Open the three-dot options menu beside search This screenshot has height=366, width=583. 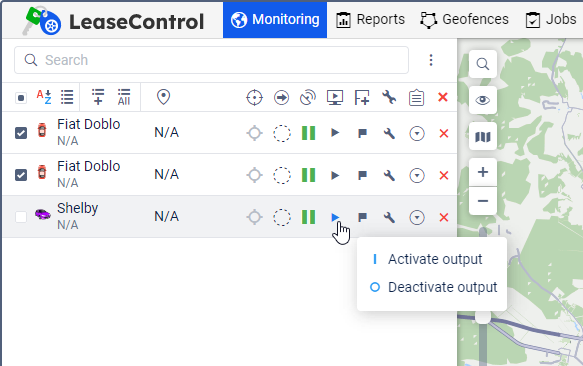(431, 60)
